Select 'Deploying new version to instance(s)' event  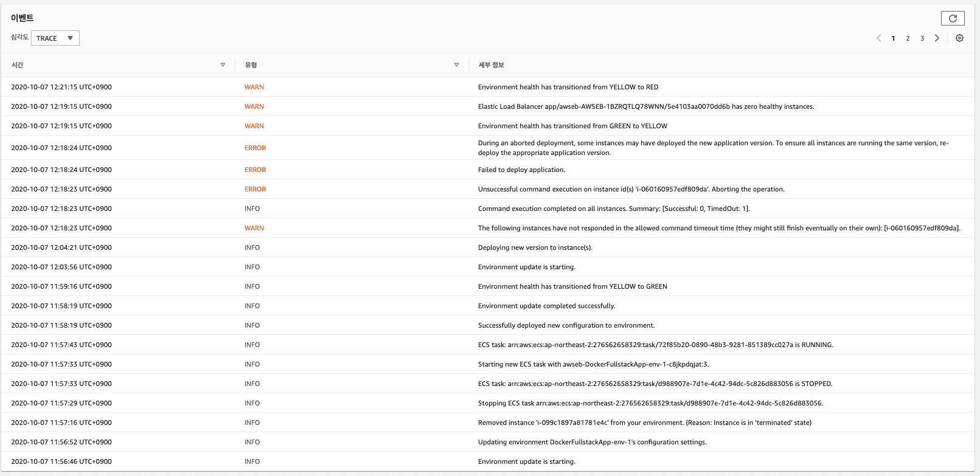pos(535,247)
